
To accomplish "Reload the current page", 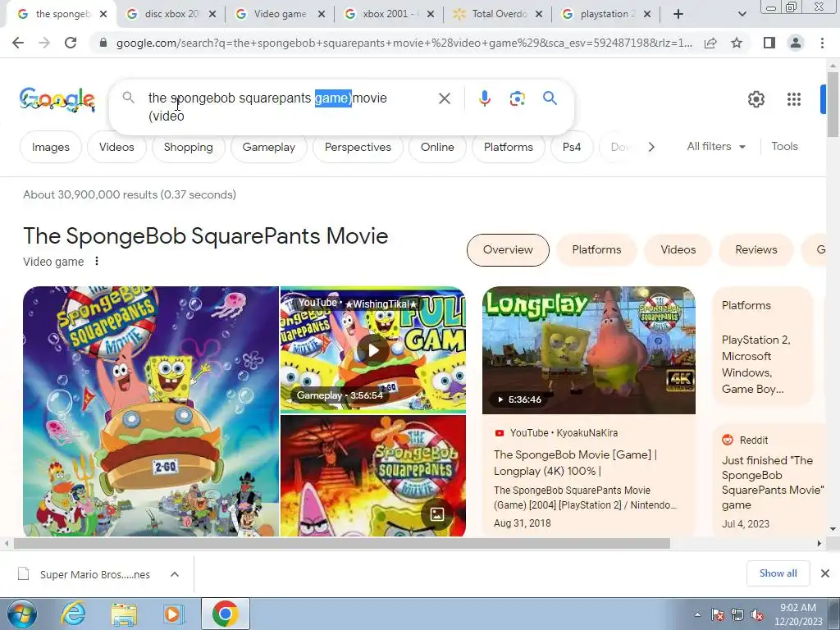I will pos(71,43).
